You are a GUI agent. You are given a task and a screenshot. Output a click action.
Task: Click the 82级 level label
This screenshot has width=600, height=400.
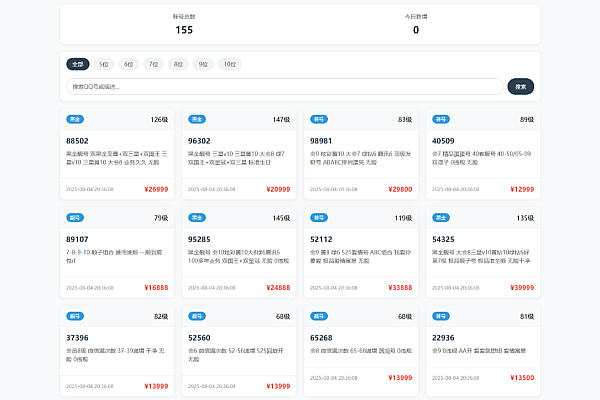point(161,317)
